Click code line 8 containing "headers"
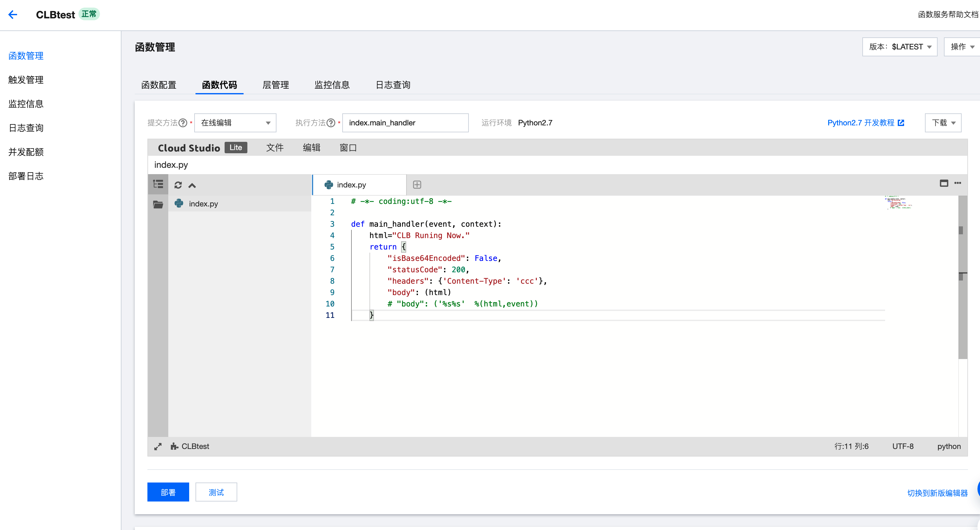This screenshot has height=530, width=980. [467, 281]
